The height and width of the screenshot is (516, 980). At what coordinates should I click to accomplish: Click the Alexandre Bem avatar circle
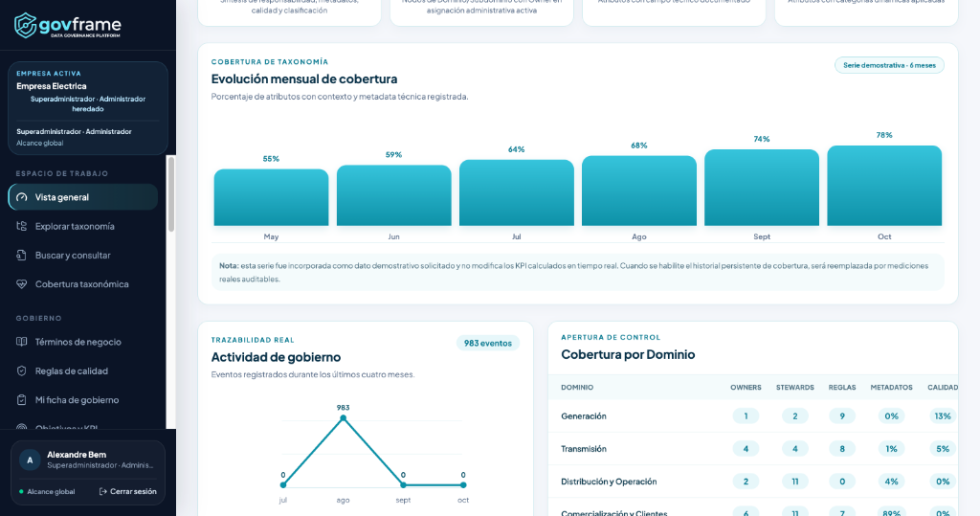[x=30, y=460]
